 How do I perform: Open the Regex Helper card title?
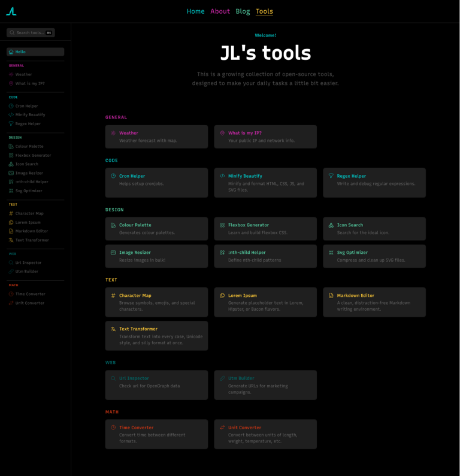point(352,176)
